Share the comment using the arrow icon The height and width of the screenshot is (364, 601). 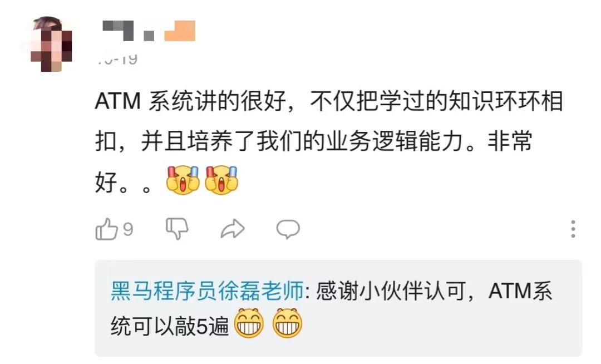pos(233,229)
